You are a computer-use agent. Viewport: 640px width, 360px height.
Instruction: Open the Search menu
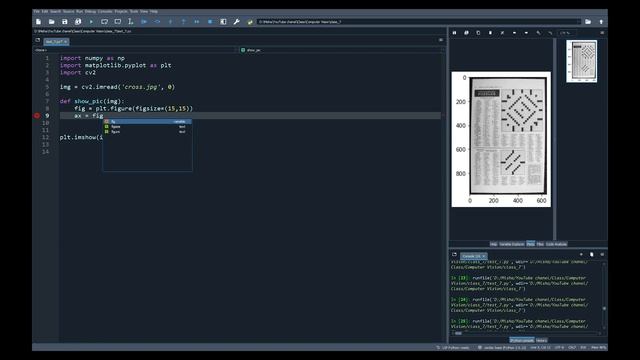(55, 11)
